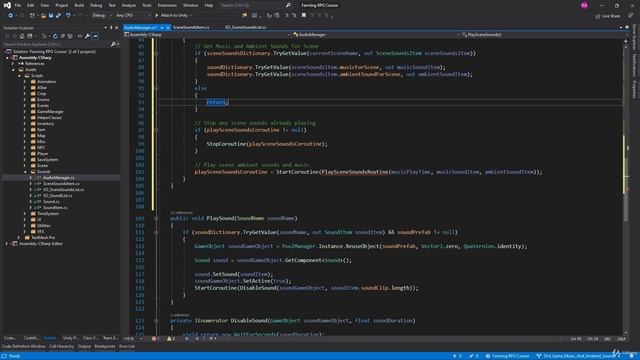Pin the Solution Explorer panel
Screen dimensions: 640x360
pos(111,28)
